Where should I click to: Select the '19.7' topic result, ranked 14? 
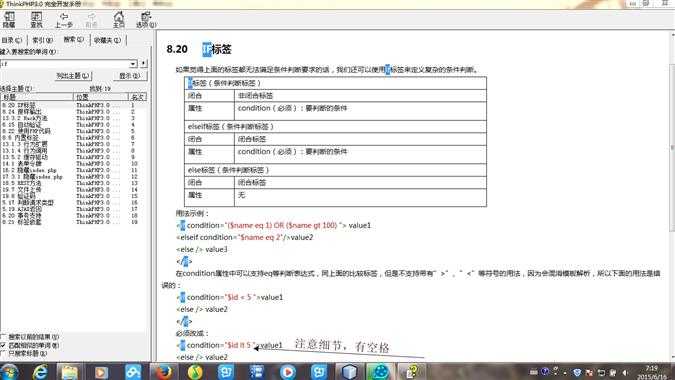[x=74, y=189]
